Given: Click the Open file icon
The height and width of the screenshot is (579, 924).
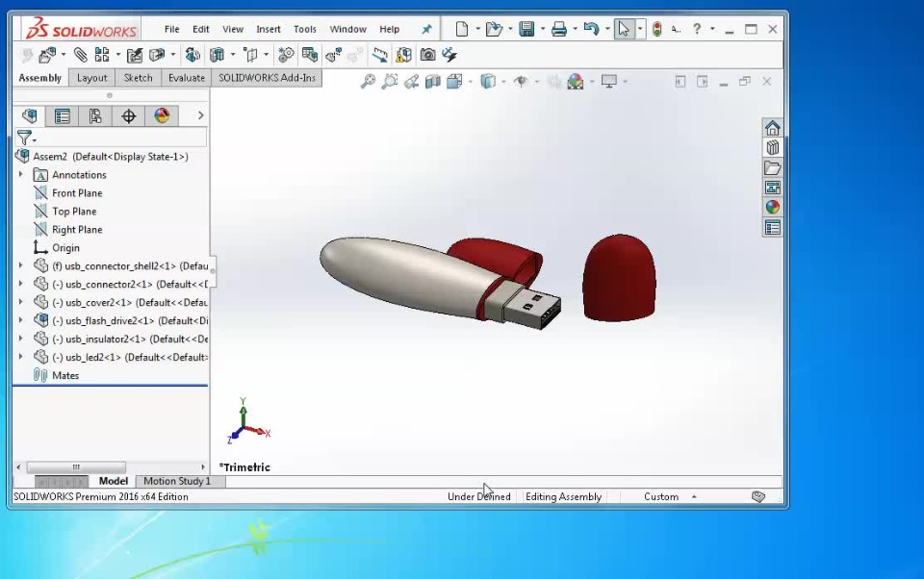Looking at the screenshot, I should click(493, 29).
